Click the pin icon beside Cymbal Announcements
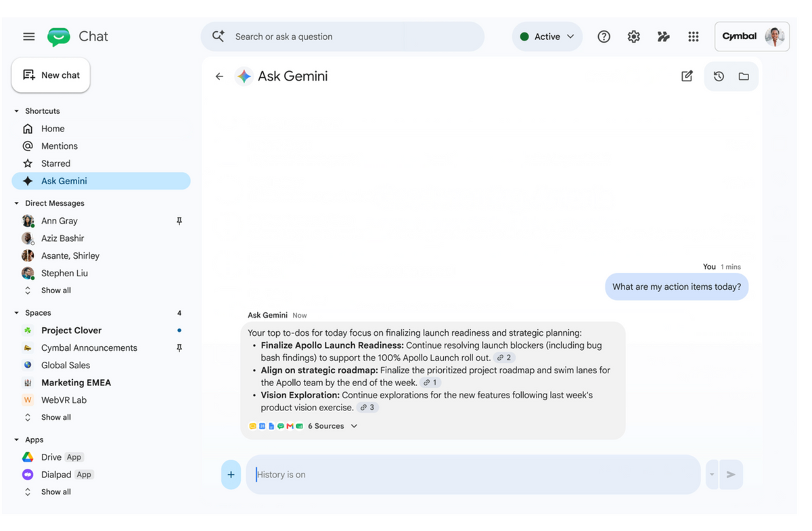Viewport: 812px width, 531px height. [x=179, y=348]
